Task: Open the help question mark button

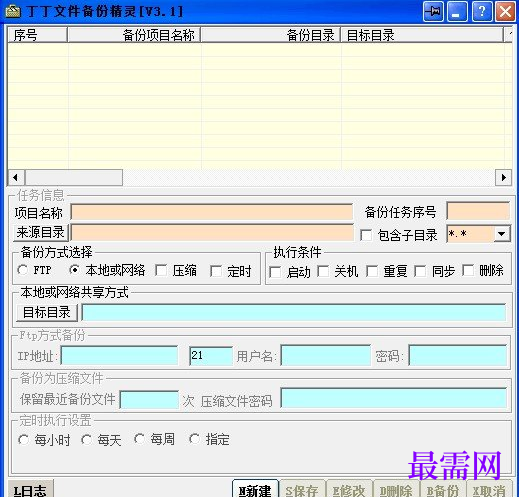Action: tap(481, 12)
